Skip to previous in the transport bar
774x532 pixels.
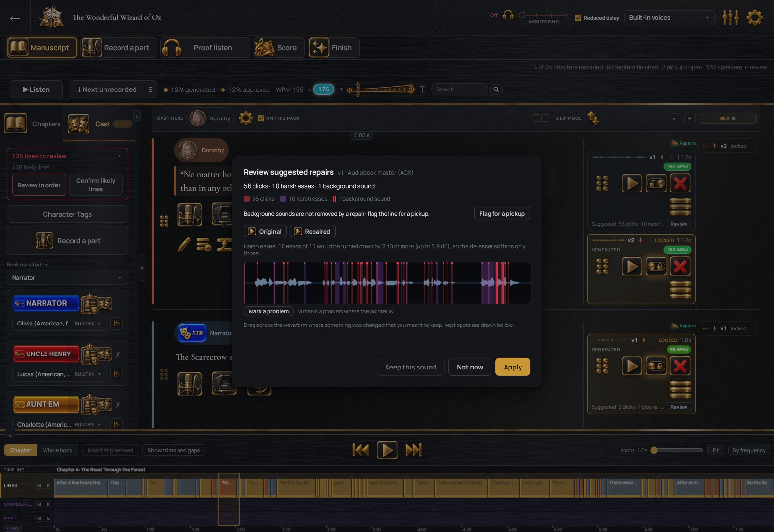360,450
